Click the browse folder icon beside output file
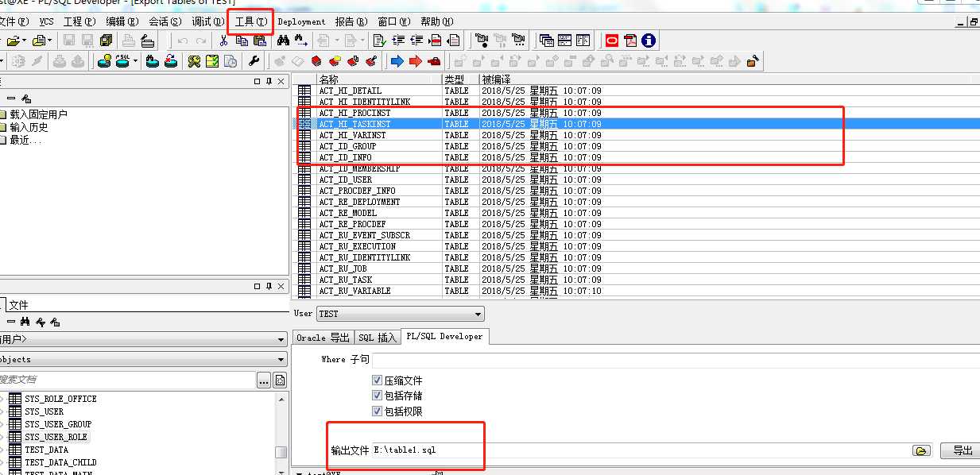Image resolution: width=980 pixels, height=475 pixels. point(921,450)
